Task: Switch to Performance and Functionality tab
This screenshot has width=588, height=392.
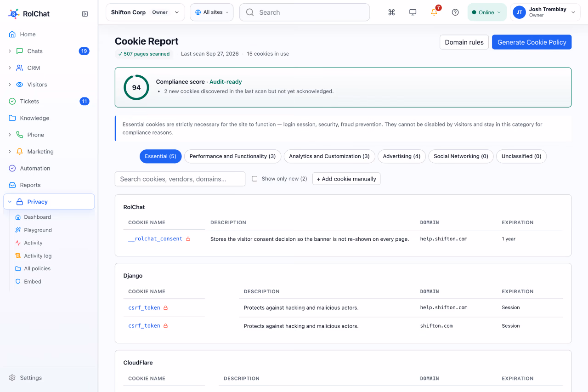Action: coord(232,156)
